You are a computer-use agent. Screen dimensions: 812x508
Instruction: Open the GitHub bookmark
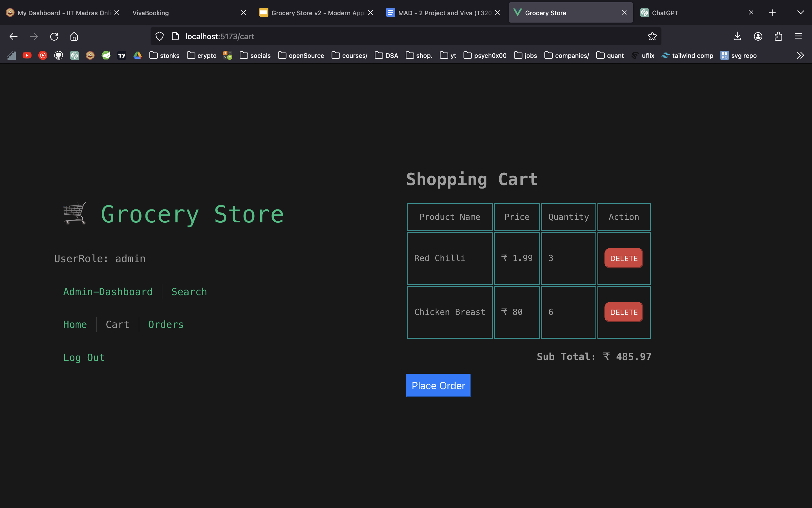[59, 55]
